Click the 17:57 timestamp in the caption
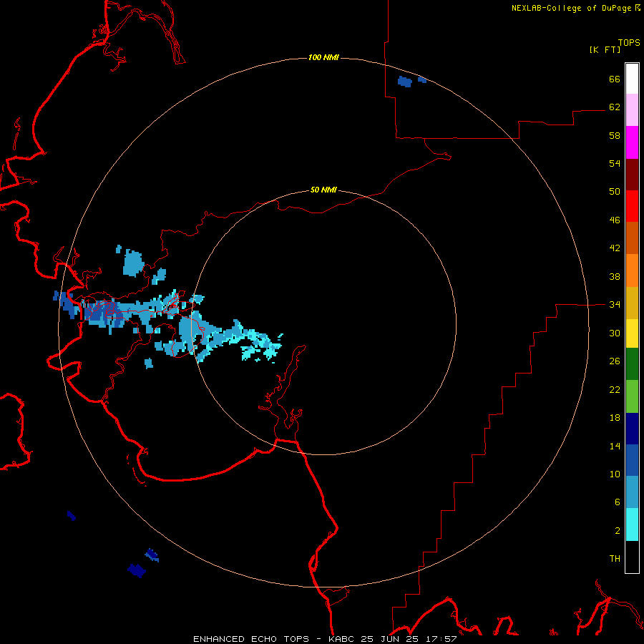Image resolution: width=644 pixels, height=644 pixels. (441, 639)
